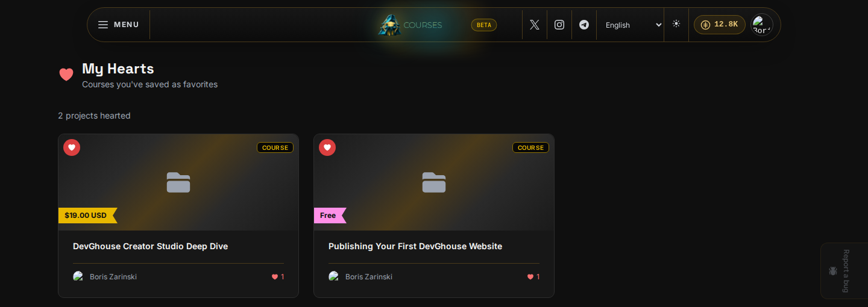
Task: Click folder thumbnail icon of Creator Studio Deep Dive
Action: pos(178,182)
